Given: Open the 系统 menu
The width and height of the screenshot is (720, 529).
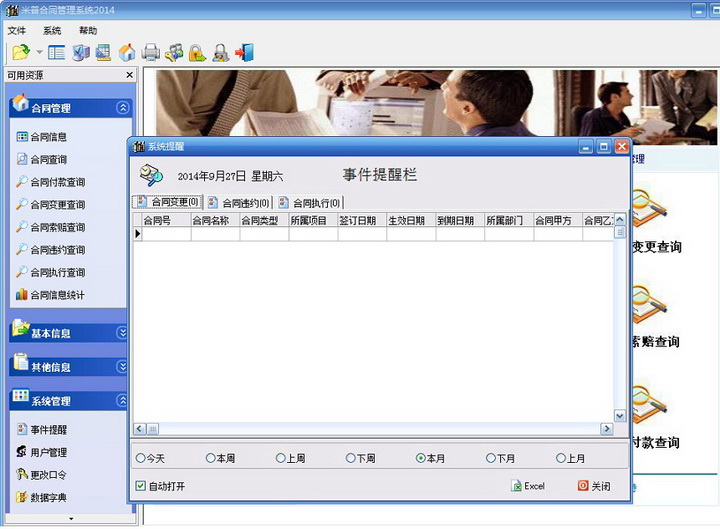Looking at the screenshot, I should pyautogui.click(x=52, y=30).
